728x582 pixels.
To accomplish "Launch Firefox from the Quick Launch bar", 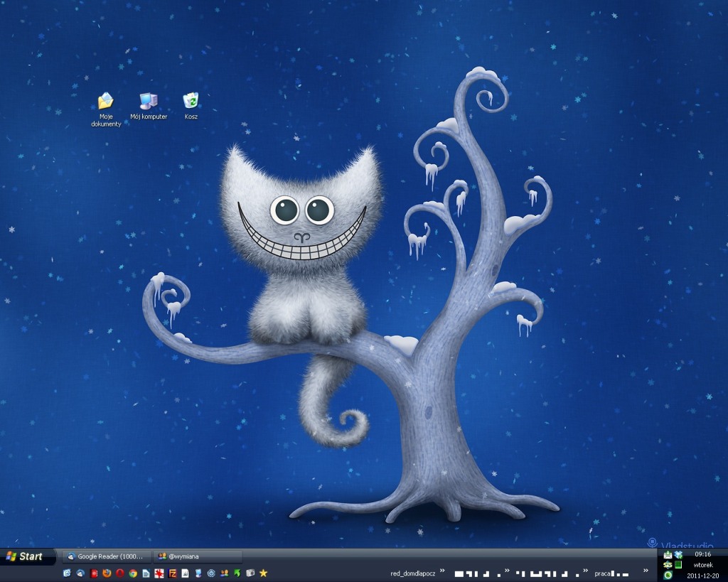I will pos(107,573).
